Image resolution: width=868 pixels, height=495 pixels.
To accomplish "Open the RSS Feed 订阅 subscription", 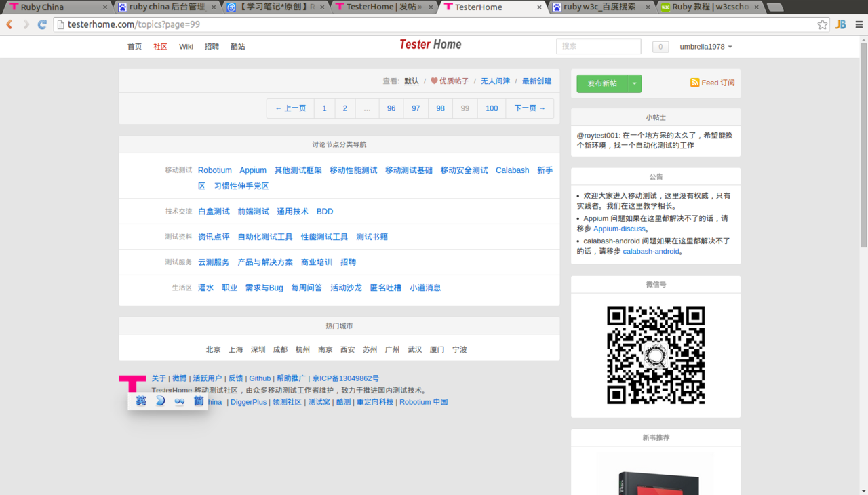I will pyautogui.click(x=712, y=82).
